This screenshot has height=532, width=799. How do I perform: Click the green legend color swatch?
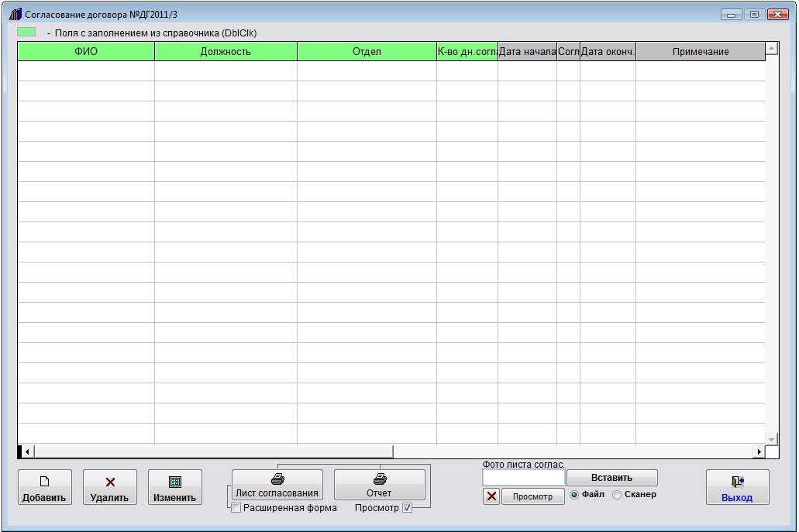26,32
